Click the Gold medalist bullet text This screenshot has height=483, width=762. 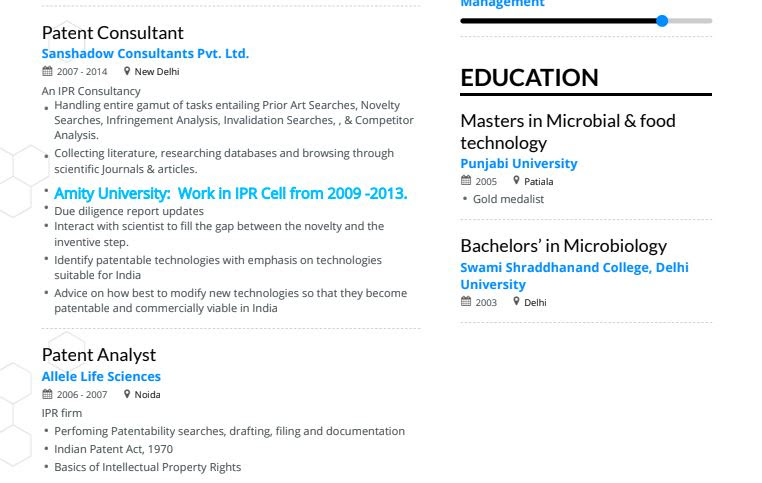[508, 199]
